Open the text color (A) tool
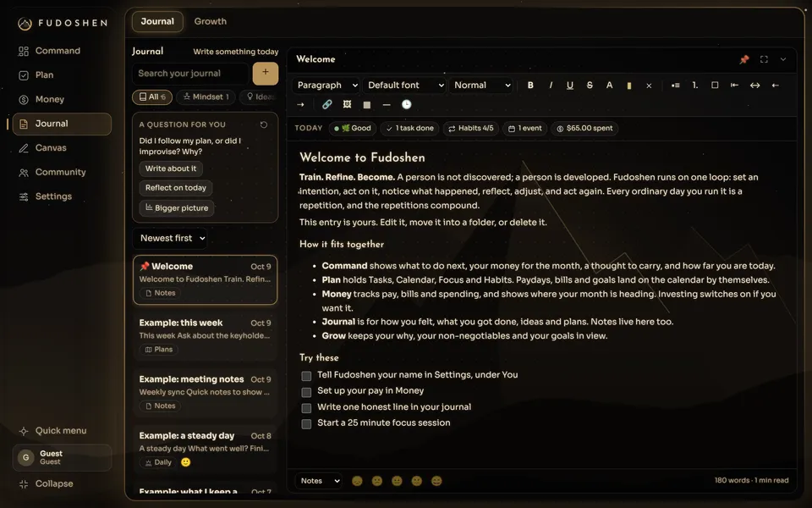 tap(610, 85)
